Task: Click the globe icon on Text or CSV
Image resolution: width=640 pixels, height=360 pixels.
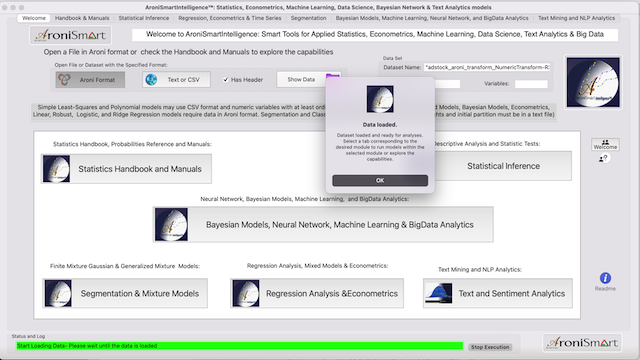Action: (151, 79)
